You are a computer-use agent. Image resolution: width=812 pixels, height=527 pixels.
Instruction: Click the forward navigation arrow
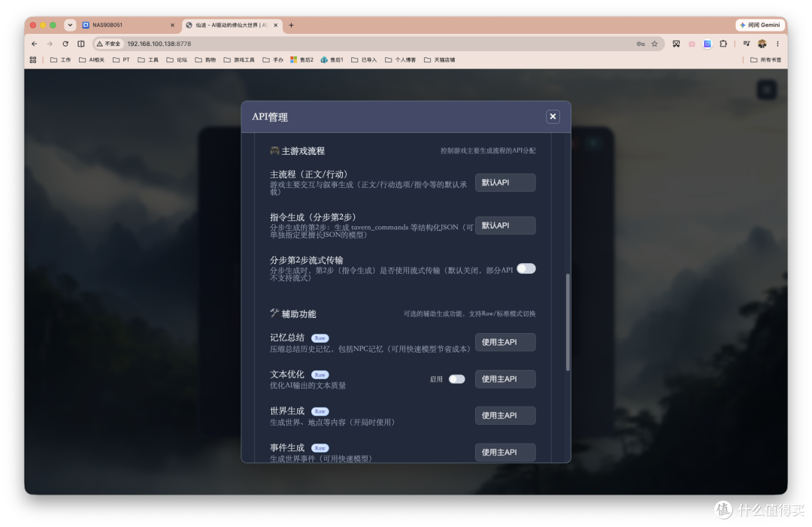click(x=50, y=44)
